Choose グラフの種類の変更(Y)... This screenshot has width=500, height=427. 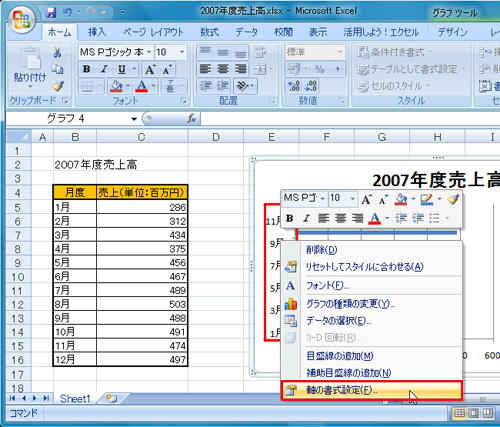click(x=371, y=304)
